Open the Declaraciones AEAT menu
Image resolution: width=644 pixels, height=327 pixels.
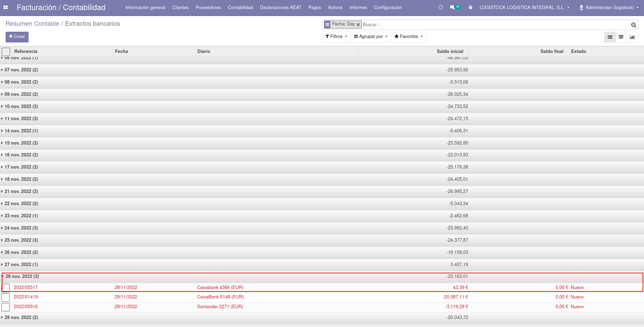pyautogui.click(x=281, y=7)
